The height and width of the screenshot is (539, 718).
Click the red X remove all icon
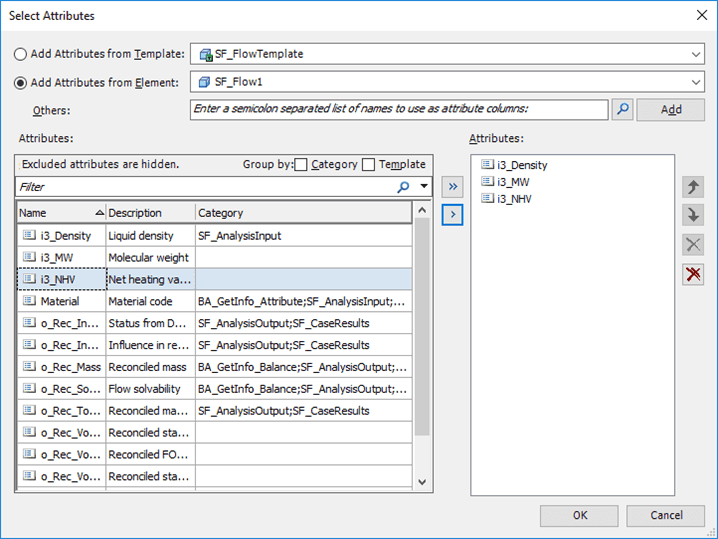pos(693,274)
